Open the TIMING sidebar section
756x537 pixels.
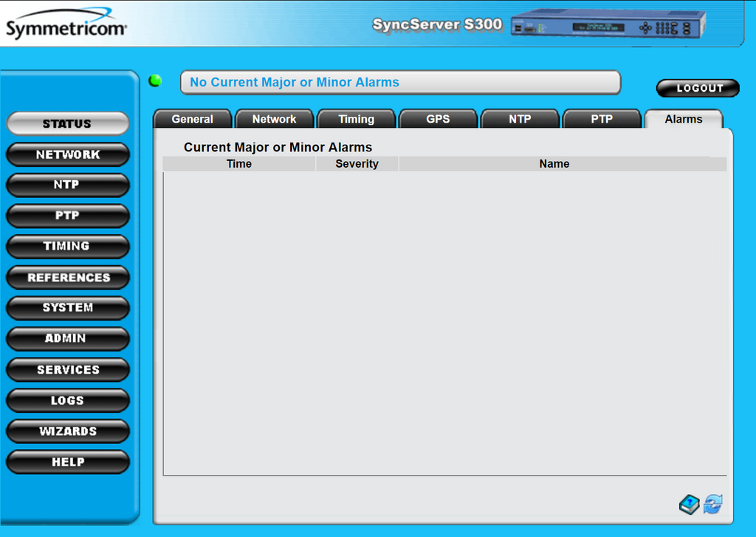68,246
